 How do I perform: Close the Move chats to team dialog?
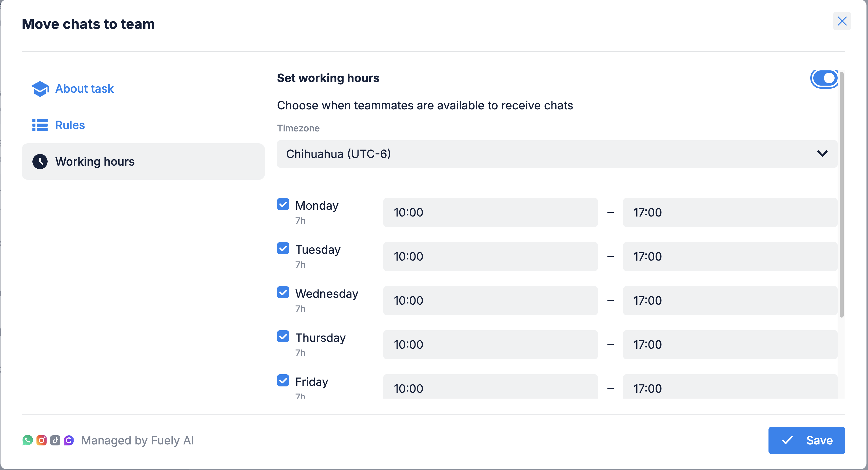click(x=842, y=21)
